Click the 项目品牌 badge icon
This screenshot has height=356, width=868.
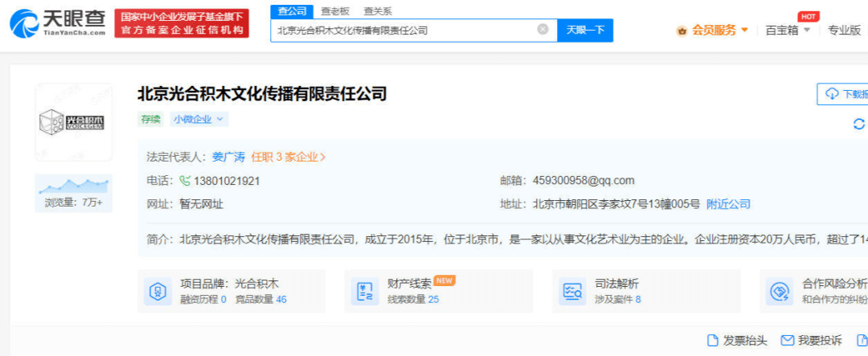(158, 291)
